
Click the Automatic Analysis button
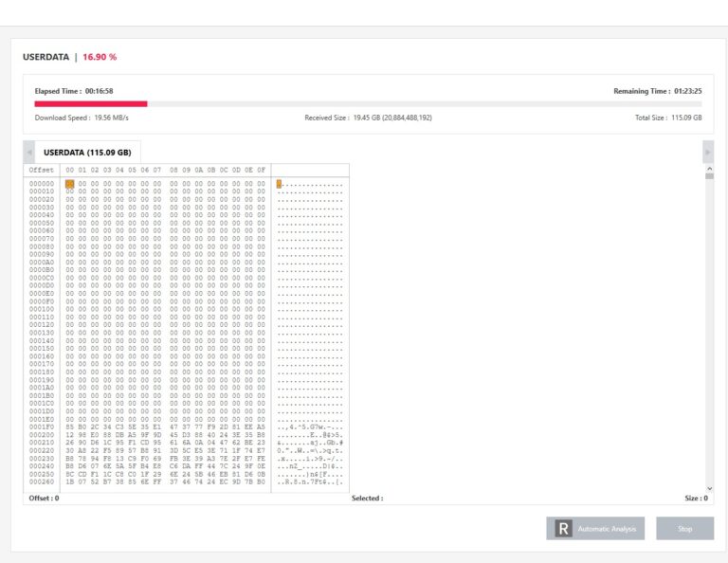[x=595, y=528]
